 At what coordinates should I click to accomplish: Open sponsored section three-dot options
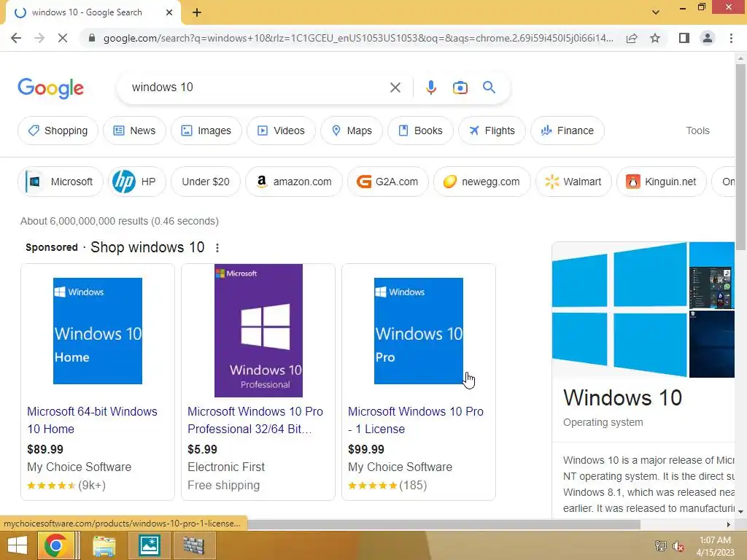pyautogui.click(x=217, y=248)
